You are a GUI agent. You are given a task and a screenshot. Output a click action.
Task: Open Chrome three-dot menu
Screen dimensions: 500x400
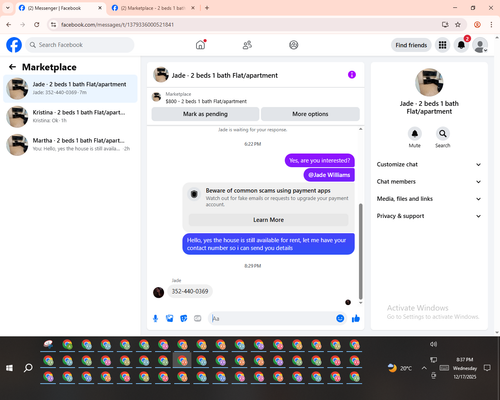(491, 25)
